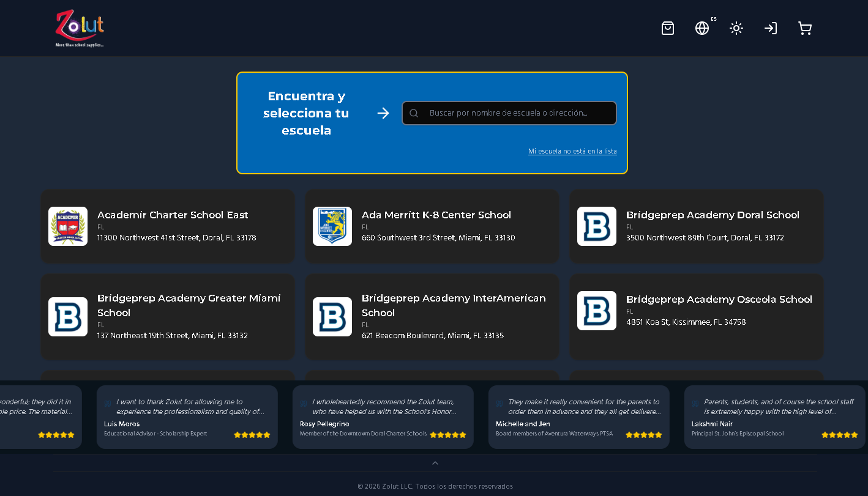Follow the "Mi escuela no está en la lista" link
Viewport: 868px width, 496px height.
pos(572,151)
